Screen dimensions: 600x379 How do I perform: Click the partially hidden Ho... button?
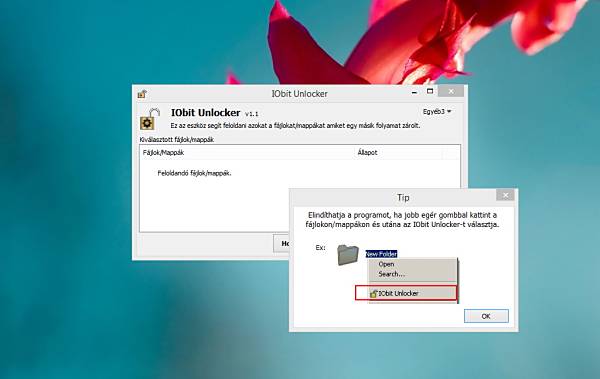click(281, 243)
